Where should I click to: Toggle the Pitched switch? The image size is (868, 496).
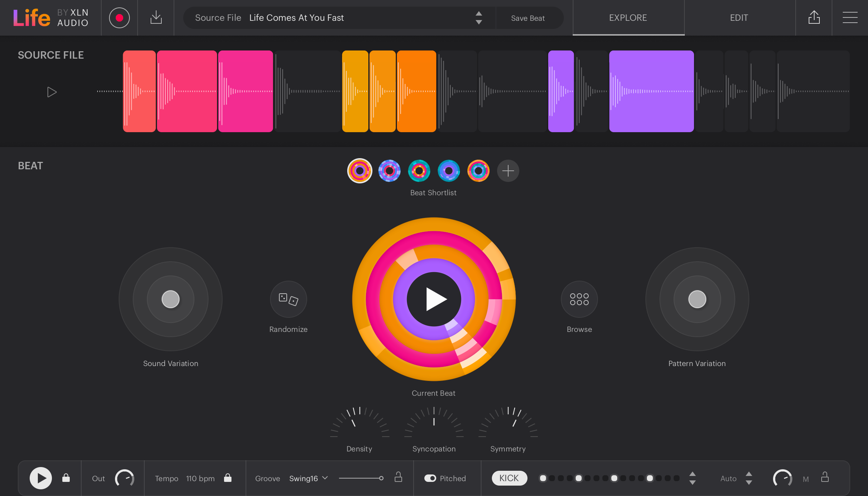(x=430, y=478)
